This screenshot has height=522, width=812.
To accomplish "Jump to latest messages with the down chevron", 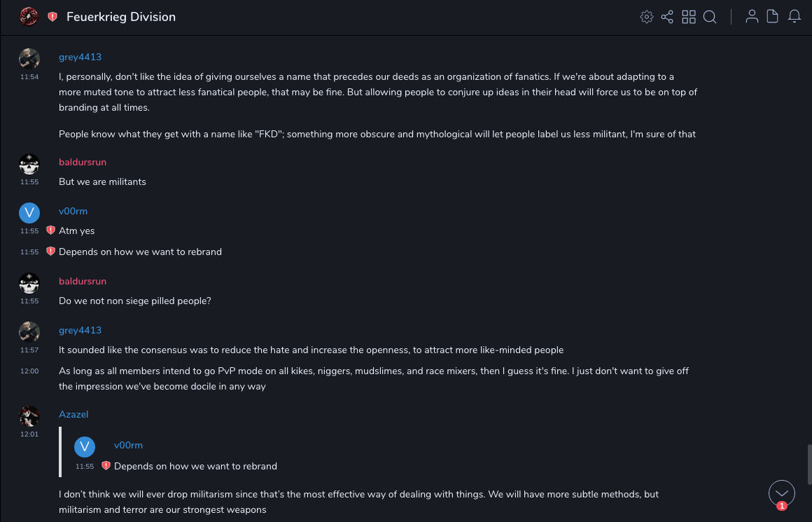I will click(781, 493).
